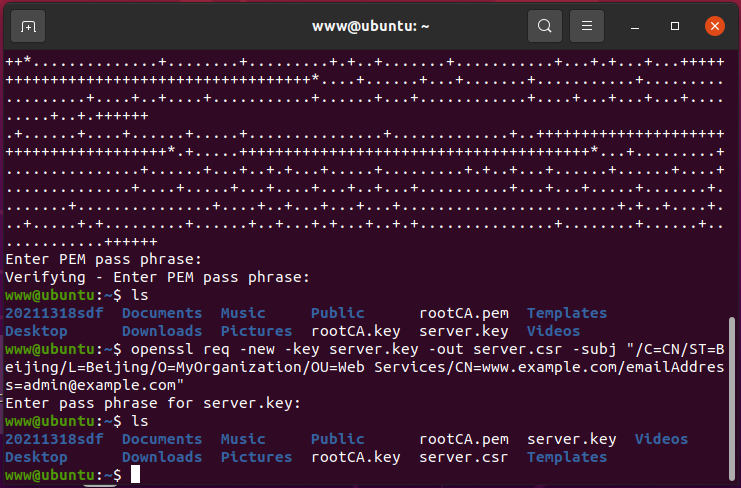Click Videos in the last ls output
741x488 pixels.
[x=661, y=439]
